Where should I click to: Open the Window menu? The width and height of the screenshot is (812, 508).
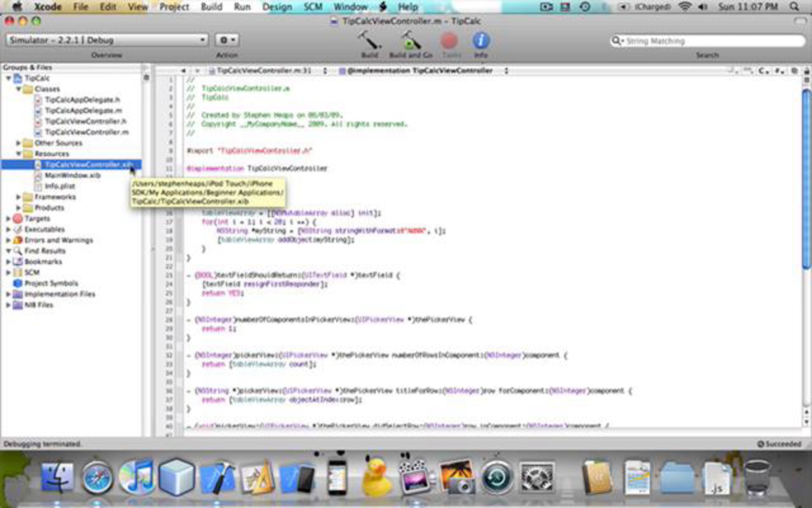[351, 6]
